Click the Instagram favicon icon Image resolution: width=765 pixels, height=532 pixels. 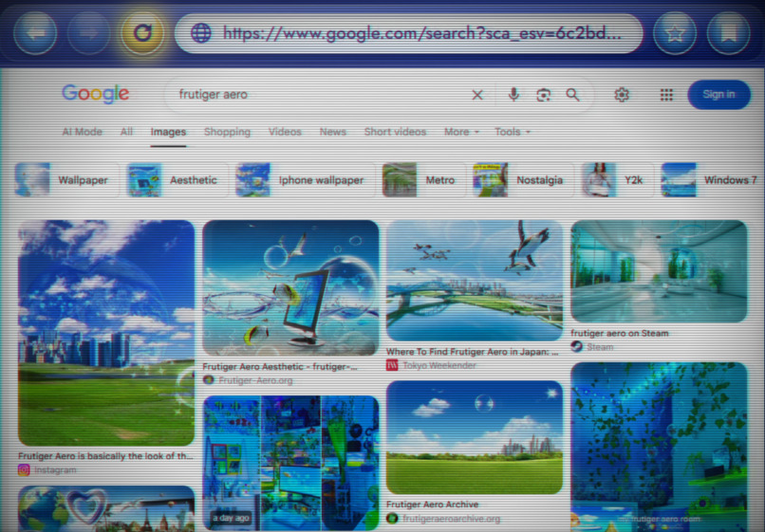point(24,470)
